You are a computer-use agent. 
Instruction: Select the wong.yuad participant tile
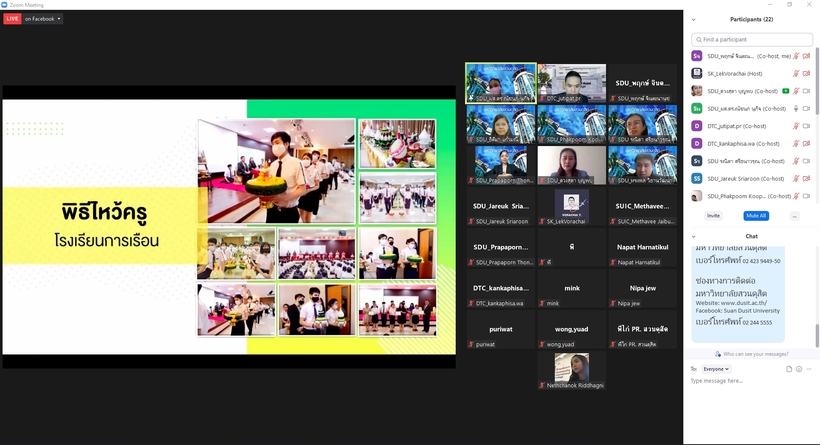coord(572,329)
